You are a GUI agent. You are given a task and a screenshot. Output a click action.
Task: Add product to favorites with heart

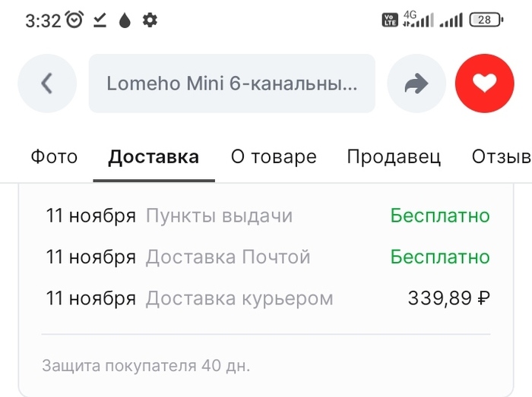point(484,83)
